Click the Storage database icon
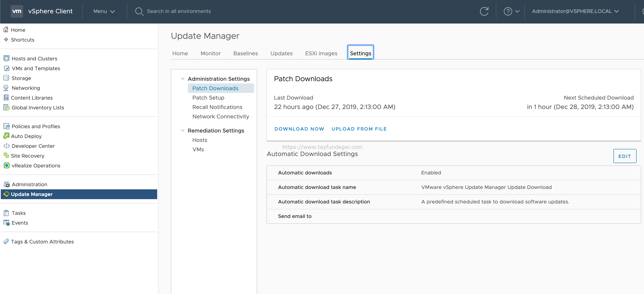 point(6,78)
